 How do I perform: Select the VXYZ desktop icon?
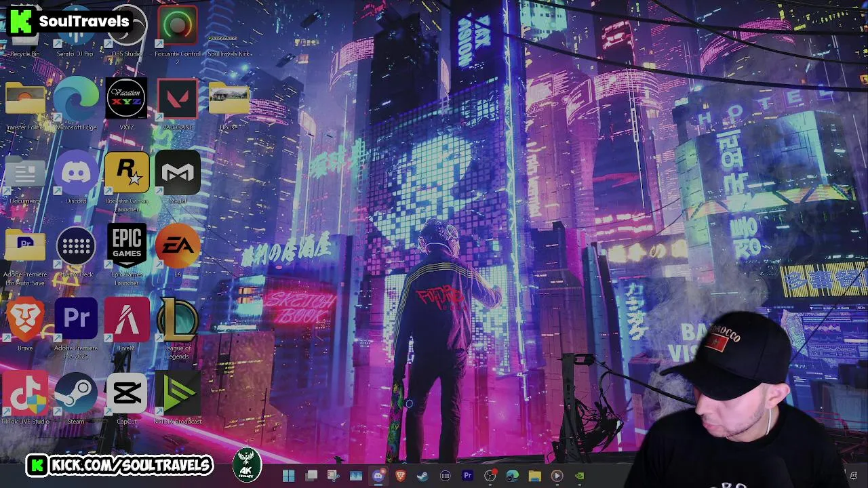tap(126, 105)
